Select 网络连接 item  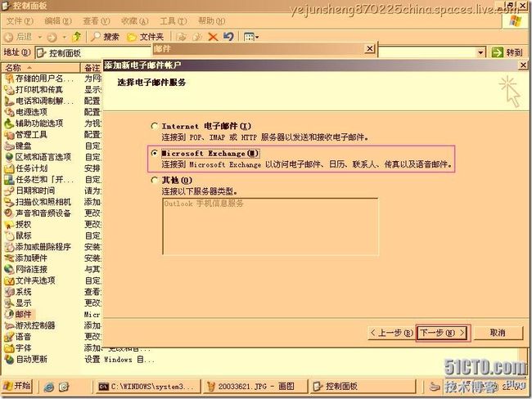pos(26,270)
